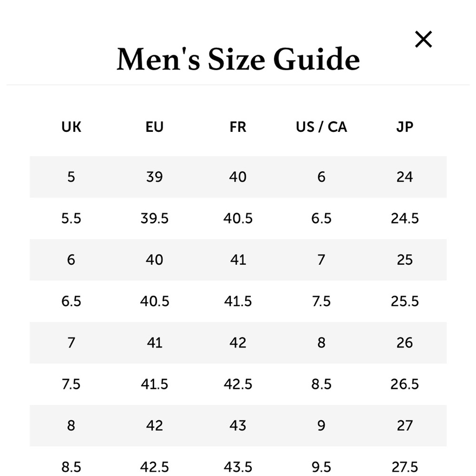Click the UK column header

point(71,127)
